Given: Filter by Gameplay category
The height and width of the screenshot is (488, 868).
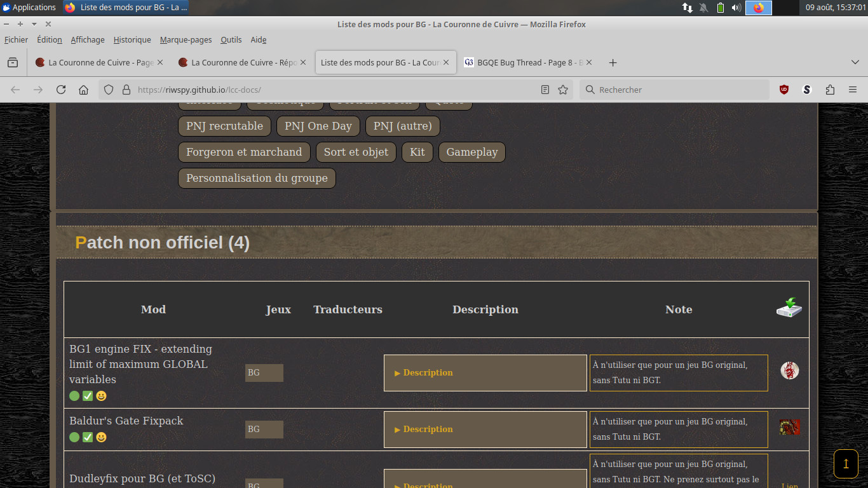Looking at the screenshot, I should [472, 152].
